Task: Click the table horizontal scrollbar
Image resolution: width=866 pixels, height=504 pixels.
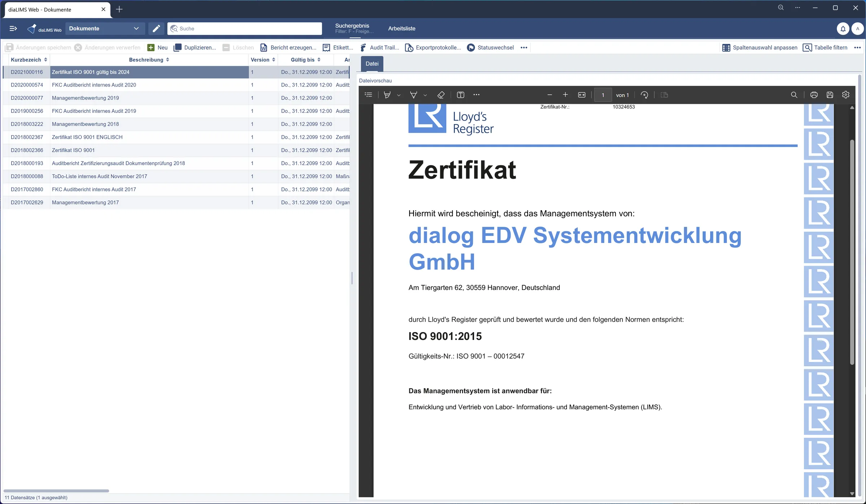Action: point(56,491)
